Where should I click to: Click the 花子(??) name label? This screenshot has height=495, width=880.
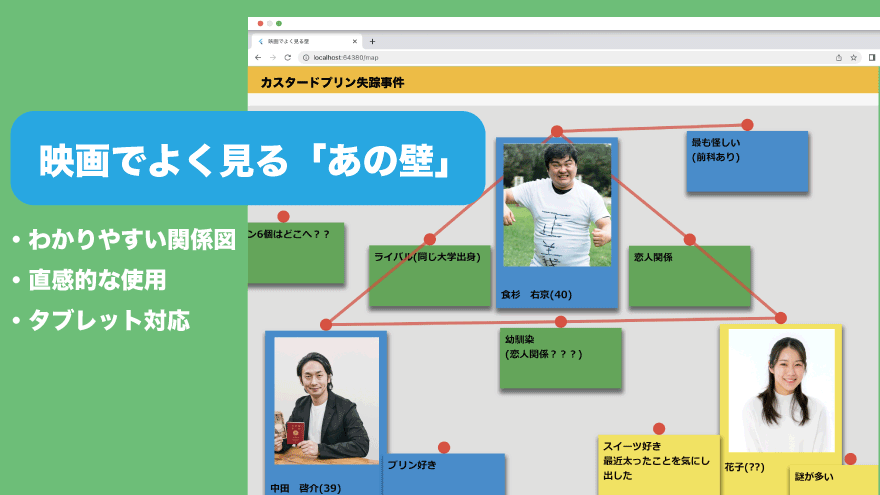tap(744, 467)
